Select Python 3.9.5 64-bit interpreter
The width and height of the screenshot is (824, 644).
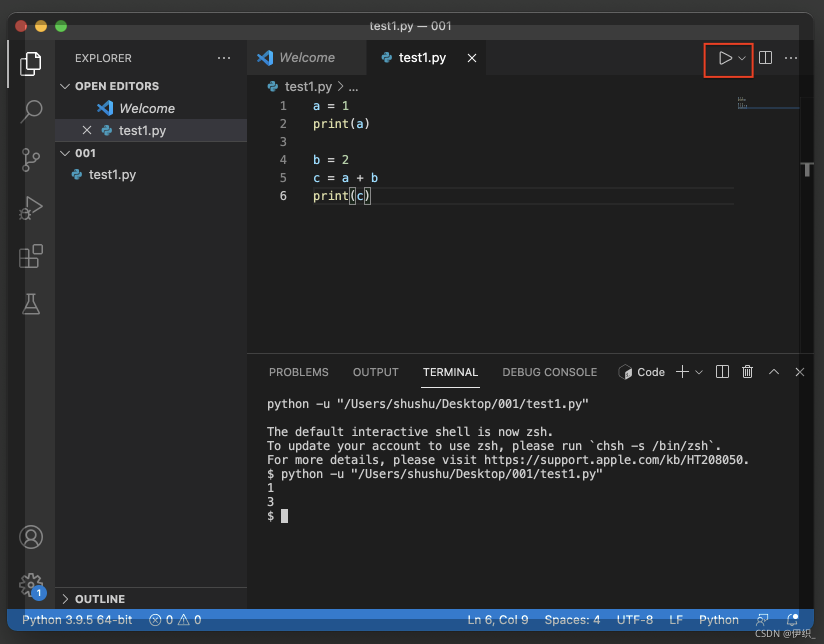point(77,620)
